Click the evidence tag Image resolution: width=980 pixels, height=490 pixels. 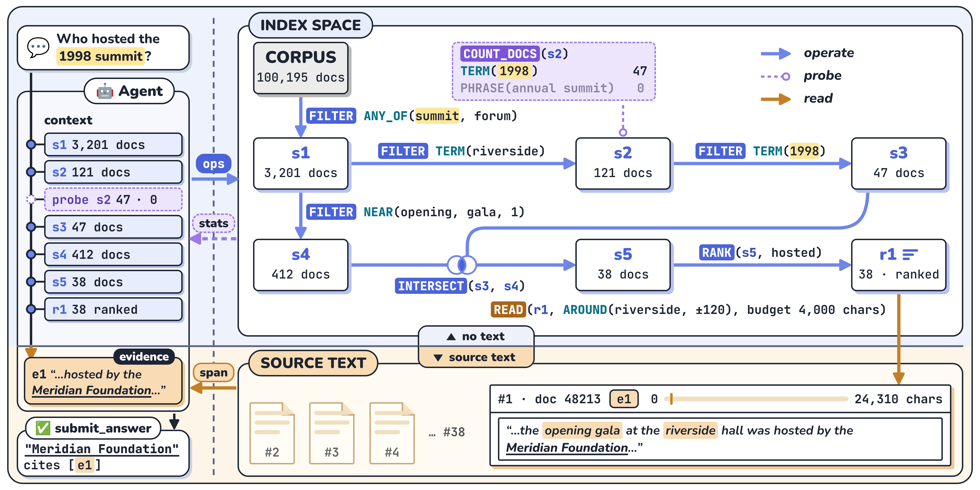[144, 357]
